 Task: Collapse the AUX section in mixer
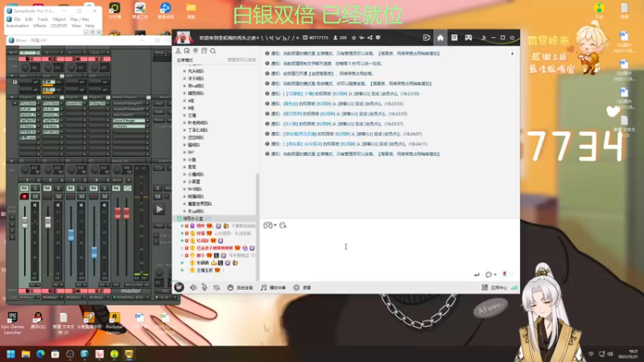click(12, 76)
